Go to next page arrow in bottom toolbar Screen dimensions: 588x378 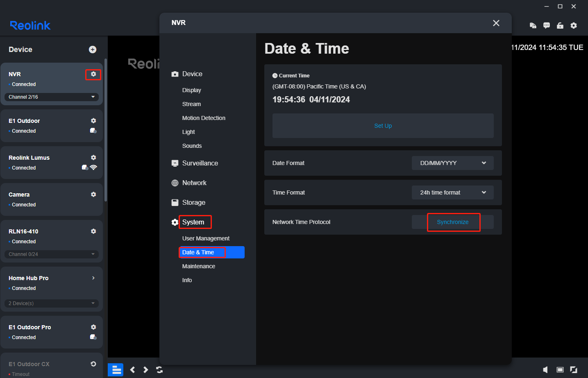(x=145, y=370)
